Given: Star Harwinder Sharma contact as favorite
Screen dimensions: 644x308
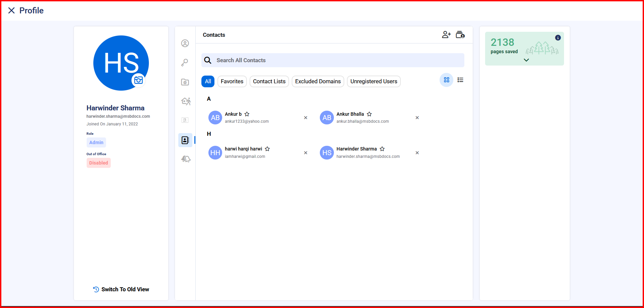Looking at the screenshot, I should coord(382,149).
